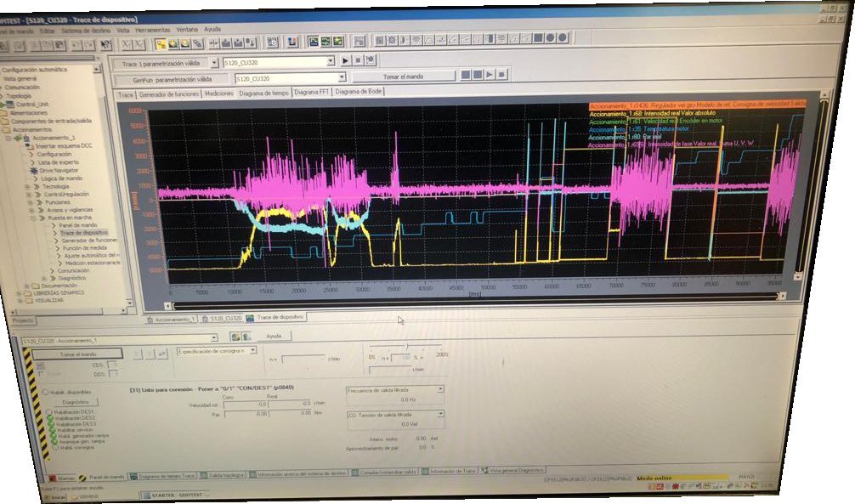Click the context help pointer icon in toolbar

(105, 45)
